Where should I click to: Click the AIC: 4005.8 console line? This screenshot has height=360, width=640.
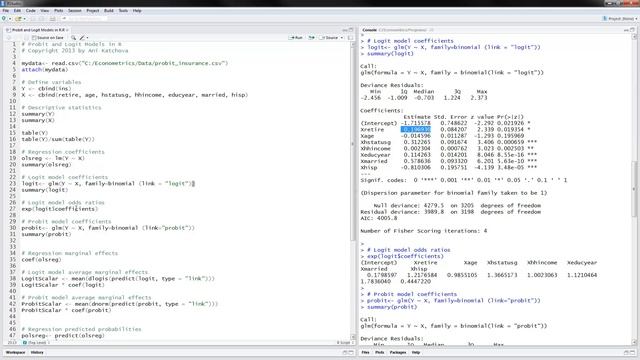[x=378, y=218]
